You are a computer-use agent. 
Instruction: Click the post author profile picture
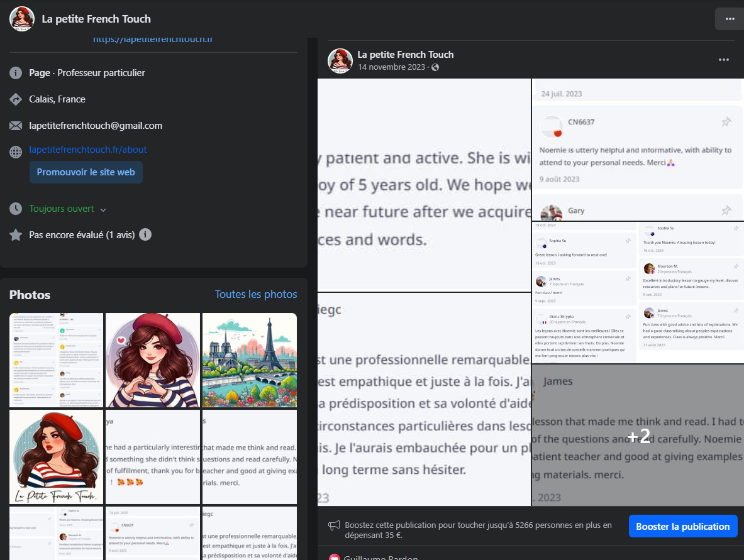(340, 60)
